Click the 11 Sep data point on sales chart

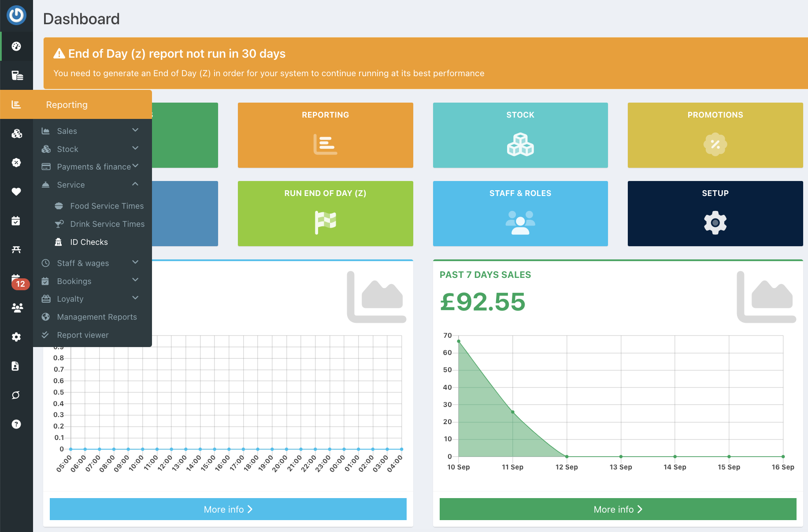[513, 412]
